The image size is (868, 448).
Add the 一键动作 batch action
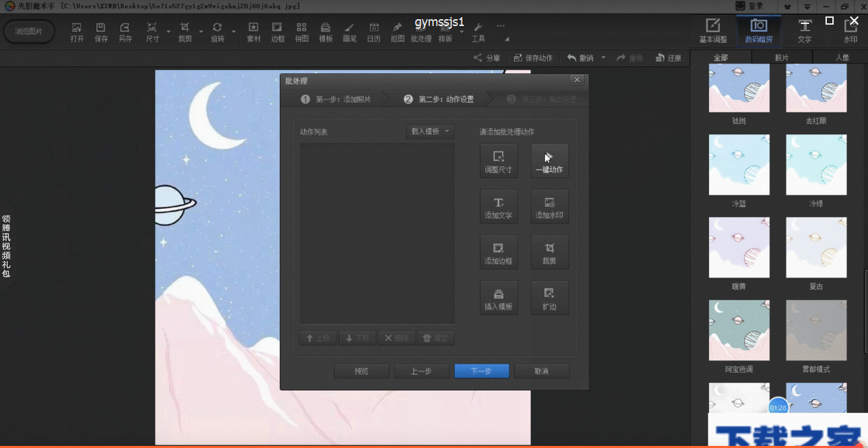549,160
